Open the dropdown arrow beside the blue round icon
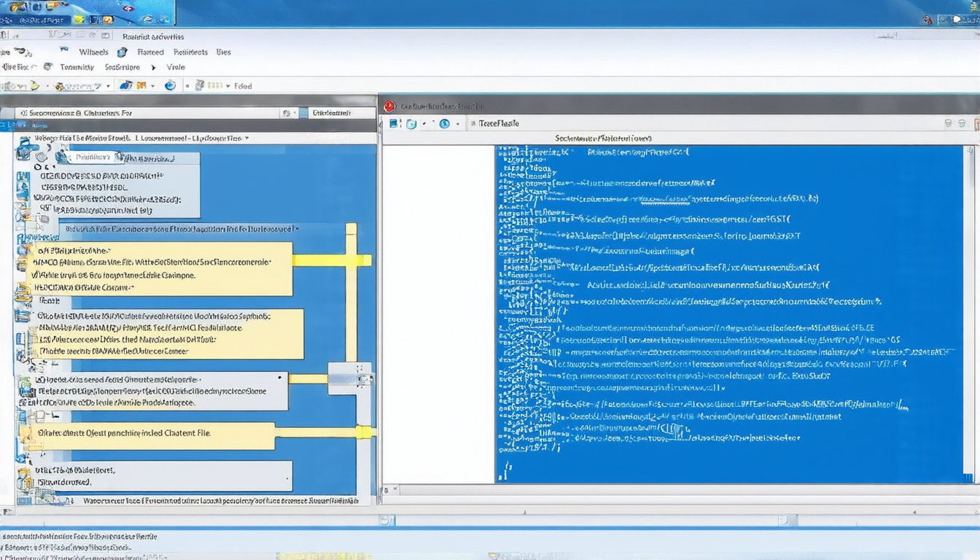This screenshot has width=980, height=560. point(458,125)
